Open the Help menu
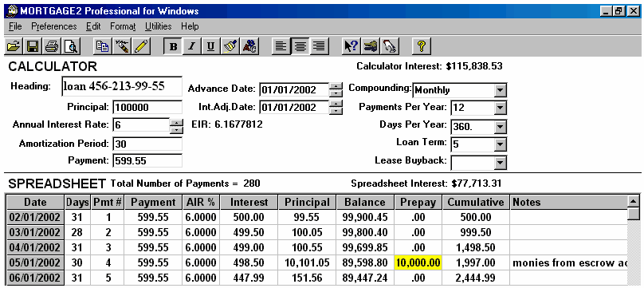 190,26
